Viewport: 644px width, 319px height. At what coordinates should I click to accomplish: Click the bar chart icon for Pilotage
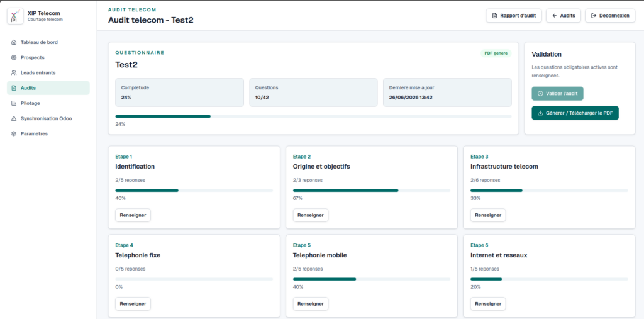coord(14,103)
